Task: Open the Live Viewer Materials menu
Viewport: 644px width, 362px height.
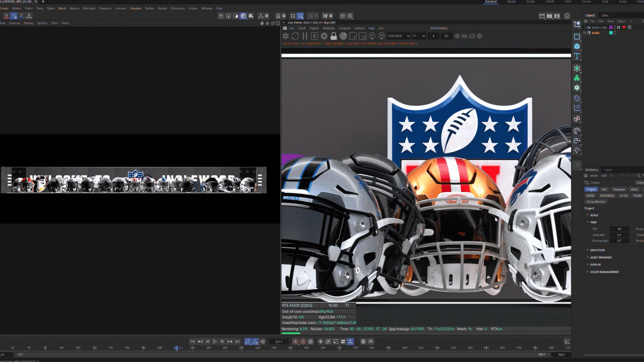Action: click(328, 28)
